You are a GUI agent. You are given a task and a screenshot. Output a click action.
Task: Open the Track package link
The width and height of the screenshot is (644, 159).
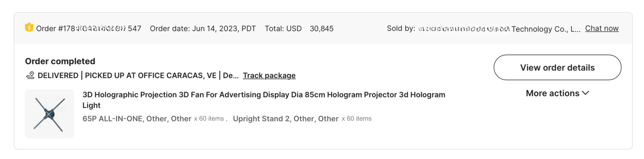[269, 76]
